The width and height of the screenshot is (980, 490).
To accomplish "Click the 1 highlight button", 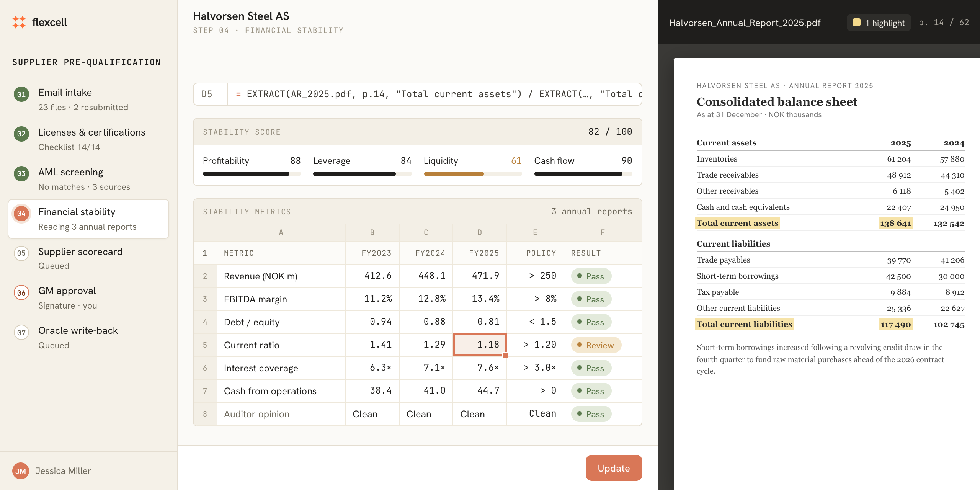I will [x=879, y=23].
